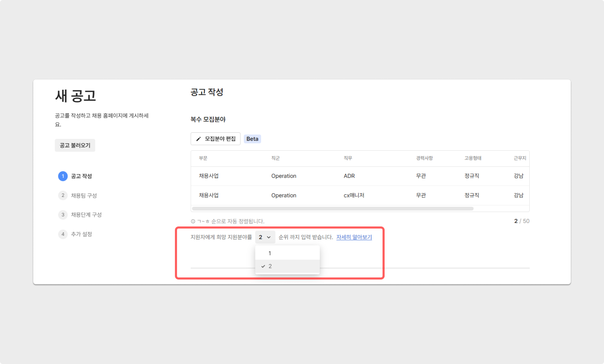This screenshot has height=364, width=604.
Task: Click 채용사업 in the ADR row
Action: 209,176
